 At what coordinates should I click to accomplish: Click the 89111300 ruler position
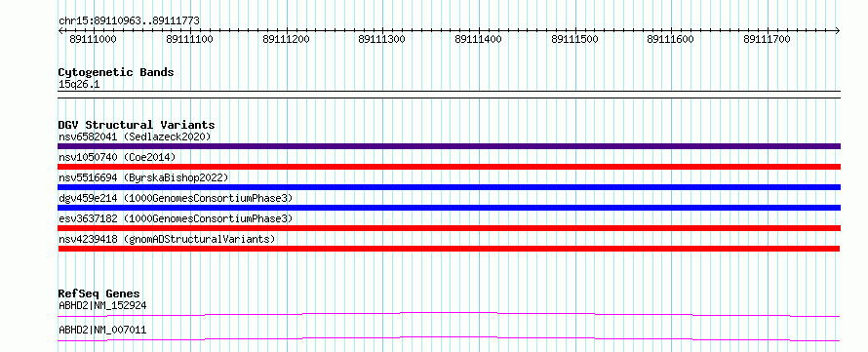[x=382, y=39]
